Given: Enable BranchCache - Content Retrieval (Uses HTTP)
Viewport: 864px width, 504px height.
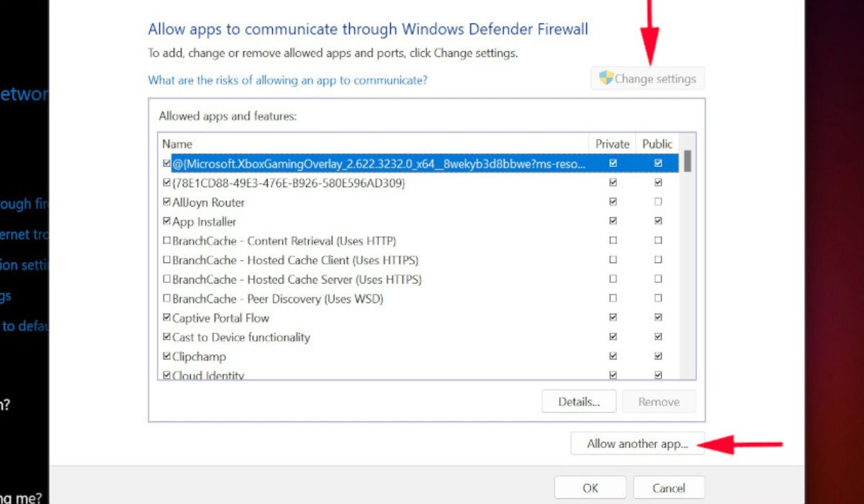Looking at the screenshot, I should [168, 240].
